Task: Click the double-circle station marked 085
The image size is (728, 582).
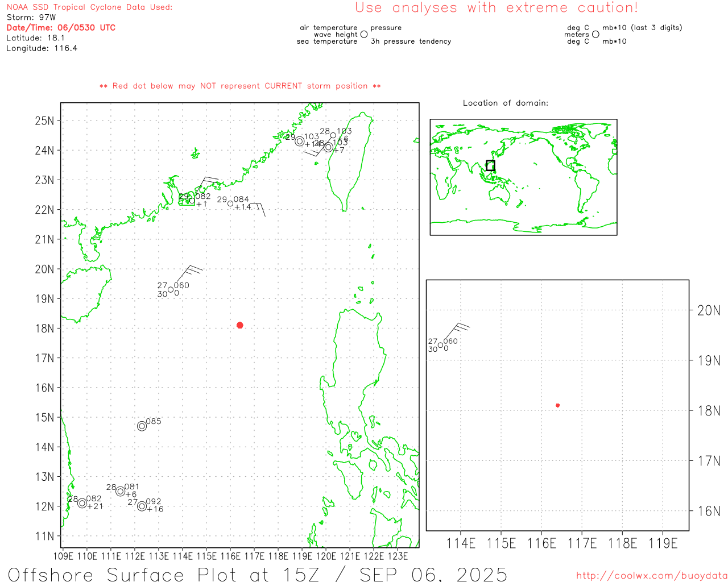Action: (142, 426)
